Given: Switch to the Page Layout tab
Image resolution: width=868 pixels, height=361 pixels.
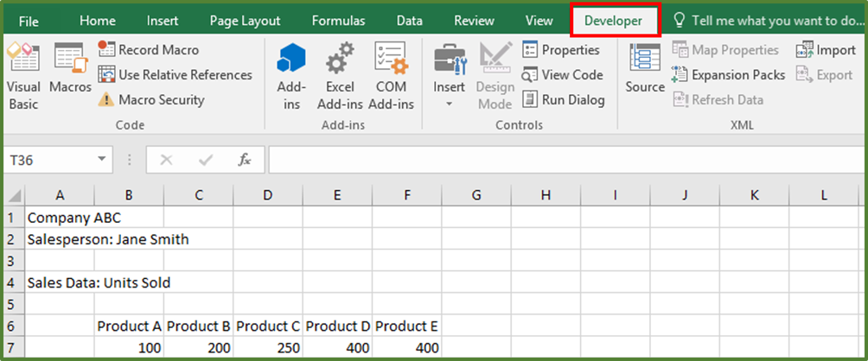Looking at the screenshot, I should (245, 21).
